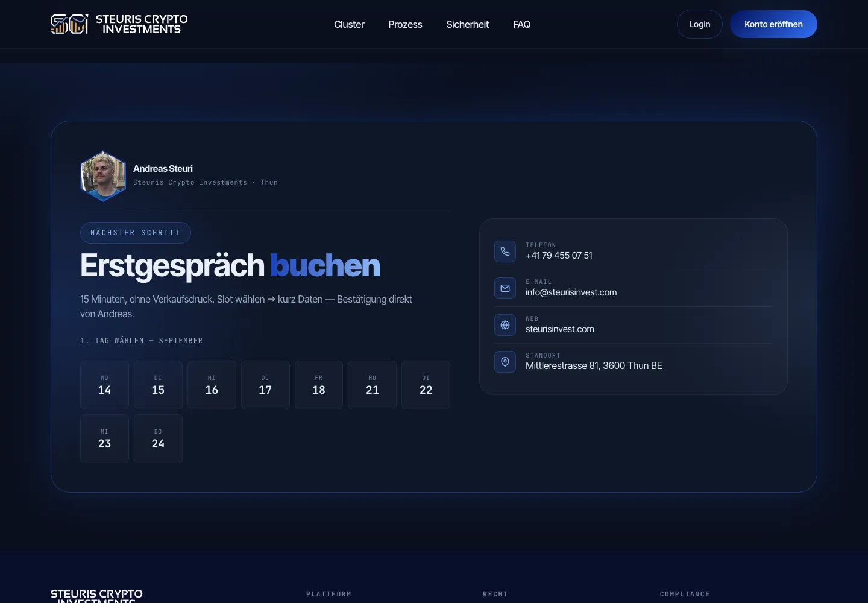Click the Steuris Crypto Investments header logo
The height and width of the screenshot is (603, 868).
pyautogui.click(x=119, y=24)
